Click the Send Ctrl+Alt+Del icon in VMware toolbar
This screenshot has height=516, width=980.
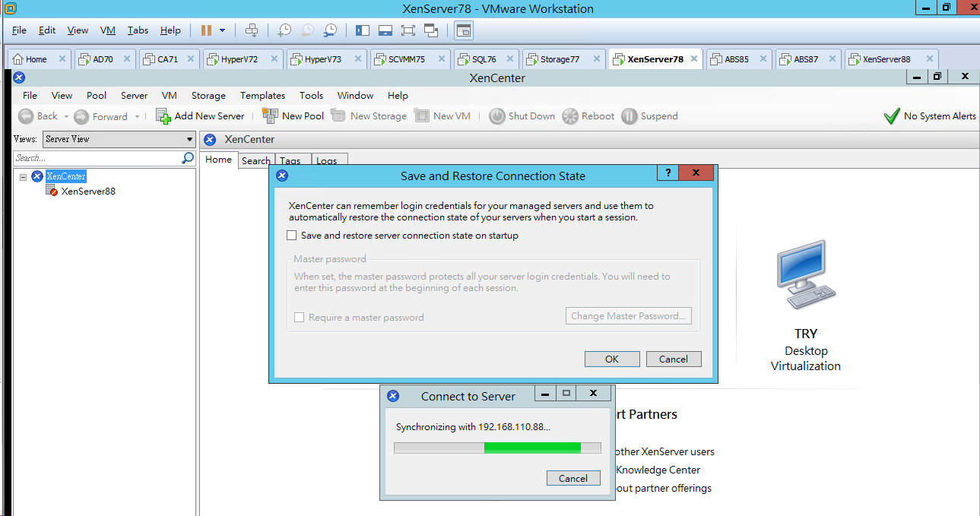tap(251, 30)
